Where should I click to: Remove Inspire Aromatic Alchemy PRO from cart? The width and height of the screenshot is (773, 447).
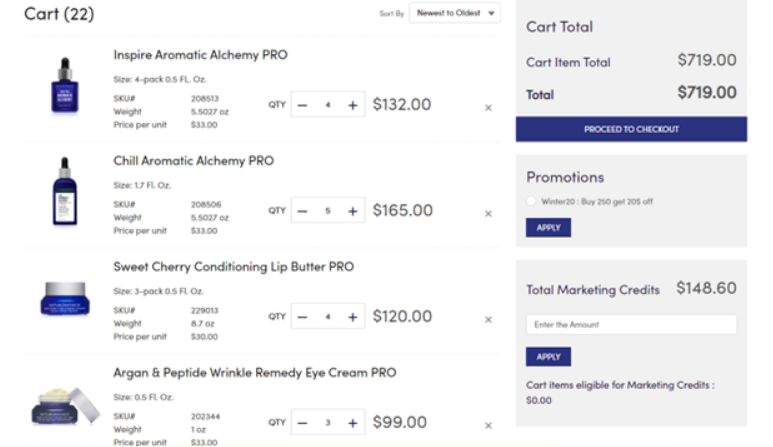(x=488, y=107)
